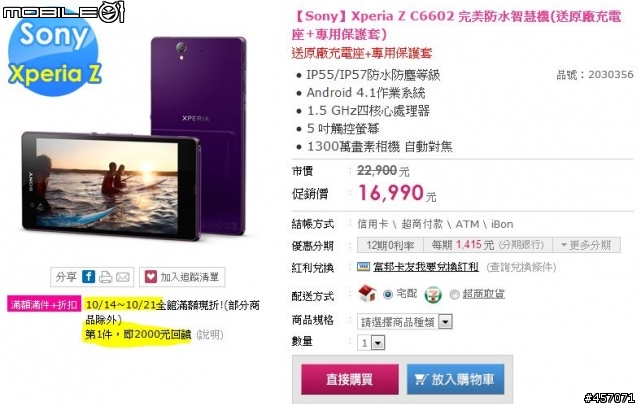This screenshot has width=640, height=406.
Task: Click the Xperia Z product photo
Action: click(x=135, y=139)
